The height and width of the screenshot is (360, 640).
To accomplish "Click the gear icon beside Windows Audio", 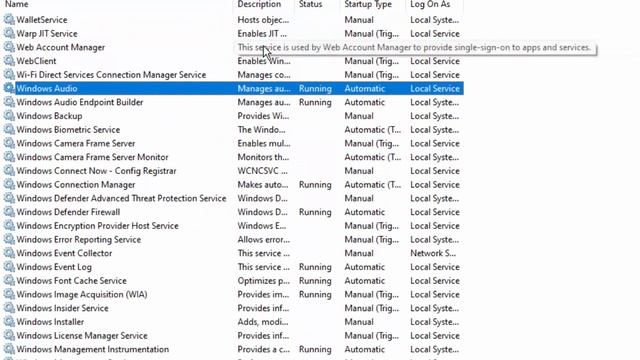I will (9, 88).
